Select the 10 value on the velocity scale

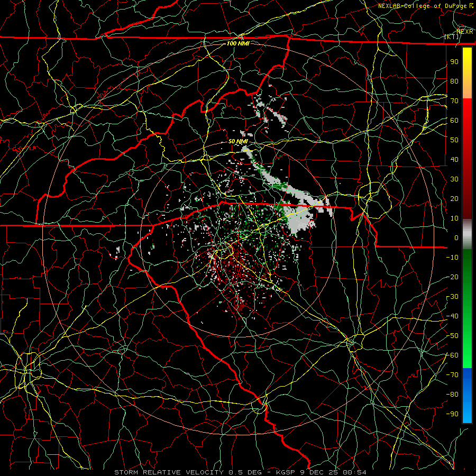pyautogui.click(x=454, y=218)
